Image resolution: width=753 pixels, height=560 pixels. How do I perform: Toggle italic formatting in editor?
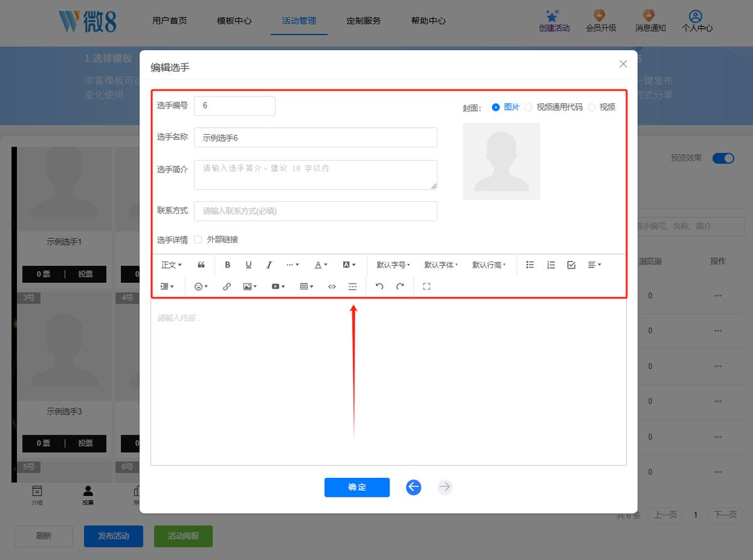(x=269, y=265)
